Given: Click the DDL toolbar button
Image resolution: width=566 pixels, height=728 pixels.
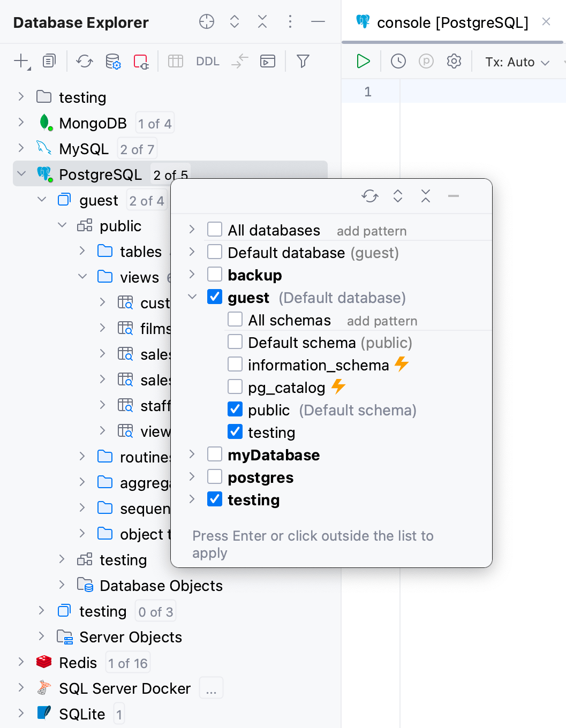Looking at the screenshot, I should click(208, 62).
